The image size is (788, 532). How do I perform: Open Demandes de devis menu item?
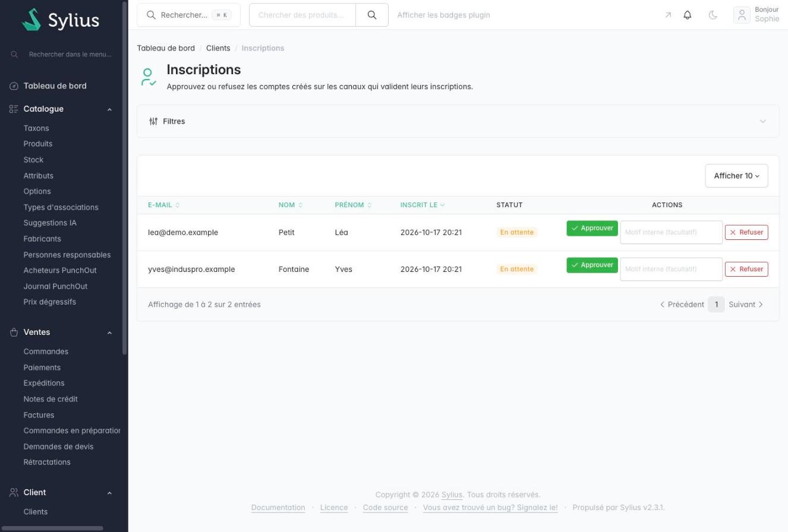(x=58, y=446)
